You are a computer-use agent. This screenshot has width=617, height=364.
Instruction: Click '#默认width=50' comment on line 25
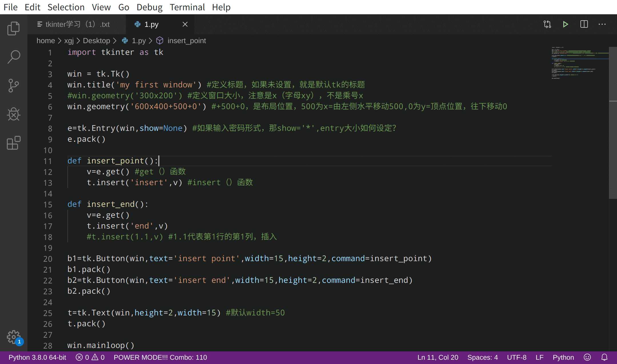click(255, 313)
